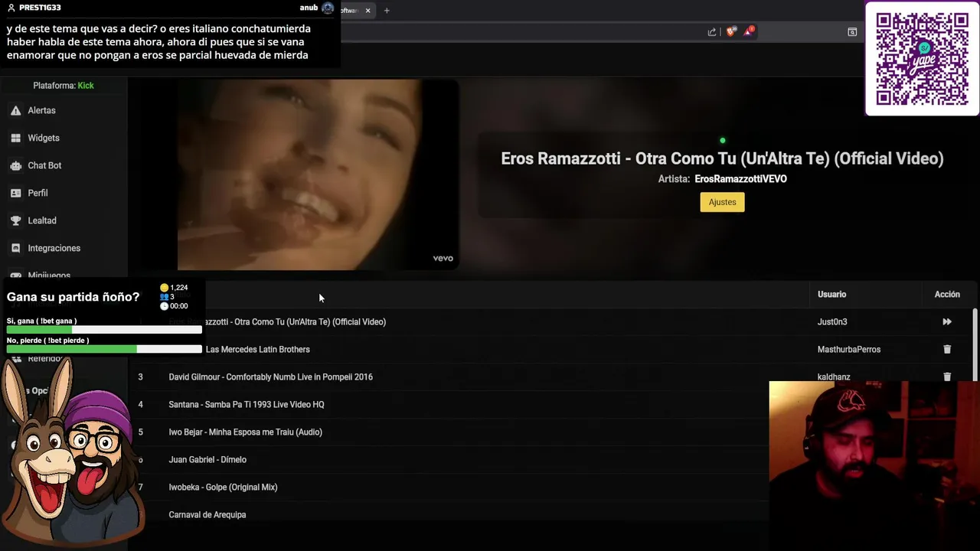Click the PRESTIG33 chat username
This screenshot has height=551, width=980.
coord(40,8)
